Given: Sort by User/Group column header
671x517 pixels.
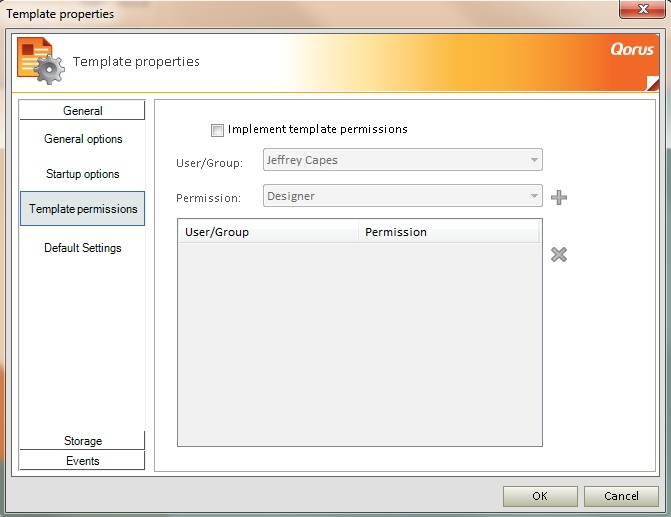Looking at the screenshot, I should 268,232.
